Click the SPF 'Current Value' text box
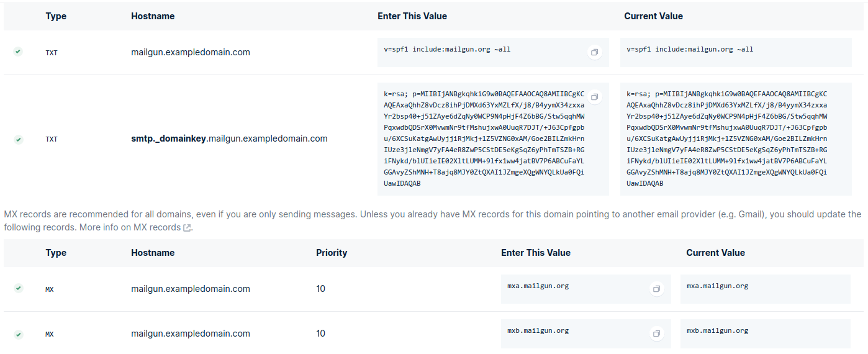868x354 pixels. 736,53
